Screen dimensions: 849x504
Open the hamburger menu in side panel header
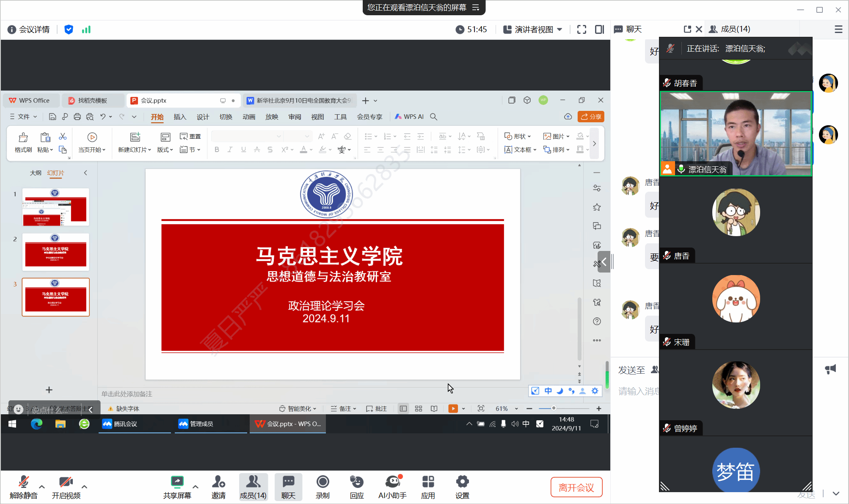point(838,29)
